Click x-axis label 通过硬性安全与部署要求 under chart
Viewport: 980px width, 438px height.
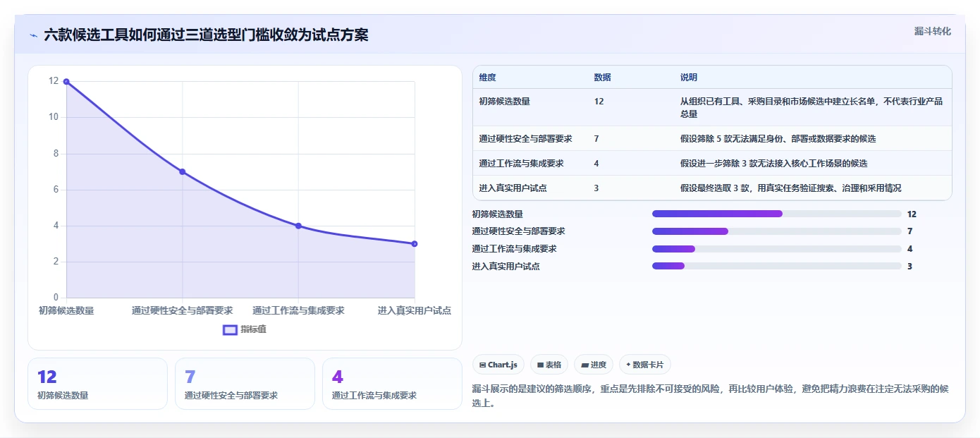click(x=182, y=310)
